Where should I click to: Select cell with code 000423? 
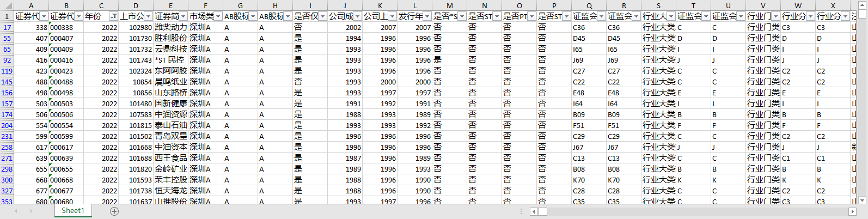click(x=66, y=71)
